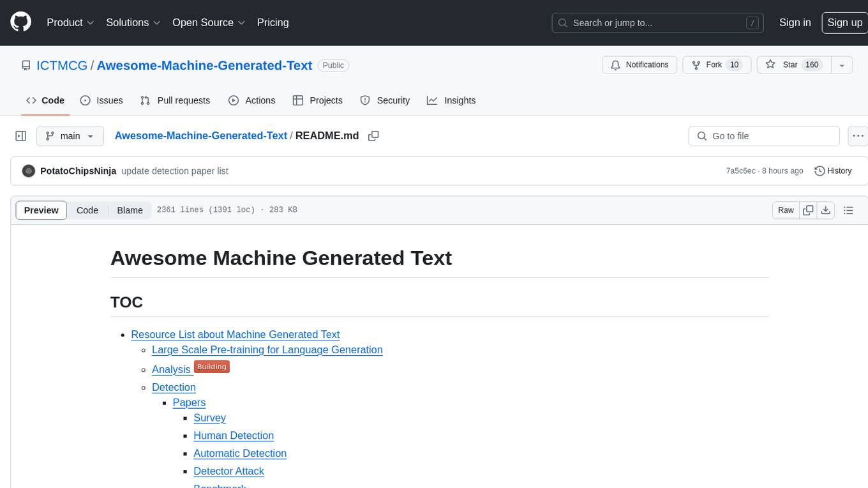Click the Building badge
This screenshot has width=868, height=488.
click(211, 367)
